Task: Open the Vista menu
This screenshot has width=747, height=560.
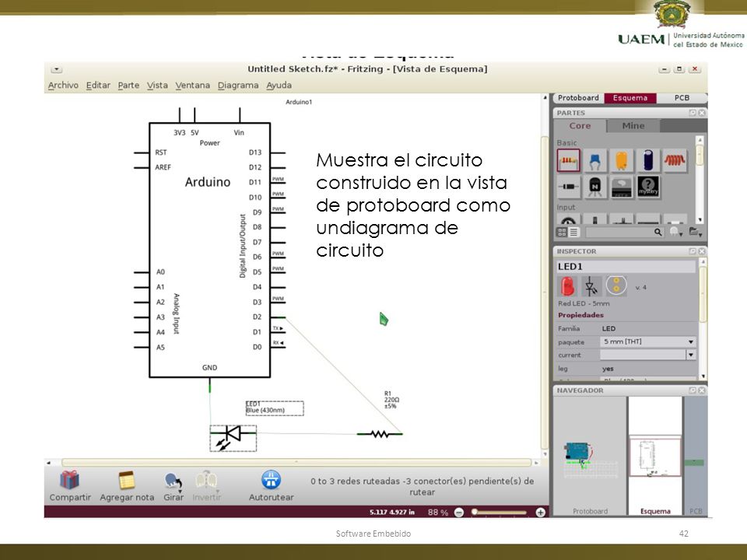Action: click(157, 86)
